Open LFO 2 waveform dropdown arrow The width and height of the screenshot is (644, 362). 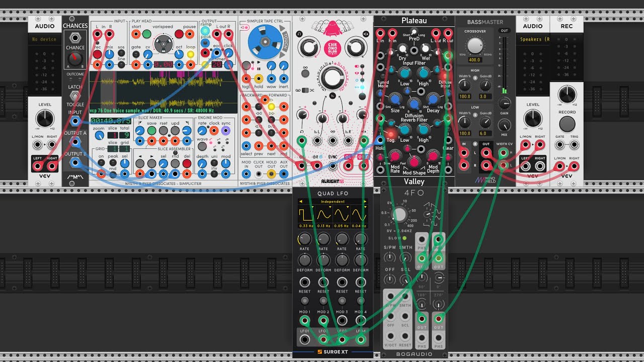[x=331, y=207]
